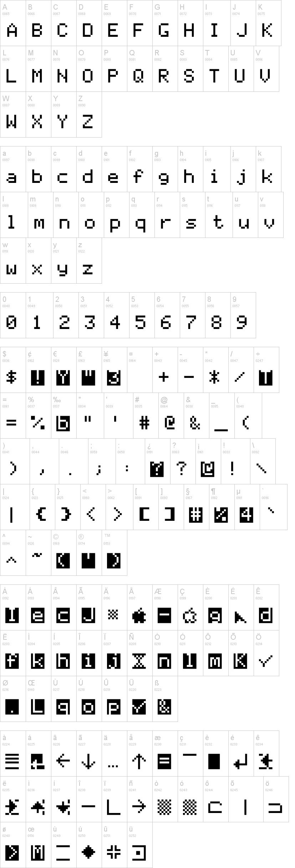Click the question mark glyph cell
This screenshot has height=868, width=295.
click(183, 462)
